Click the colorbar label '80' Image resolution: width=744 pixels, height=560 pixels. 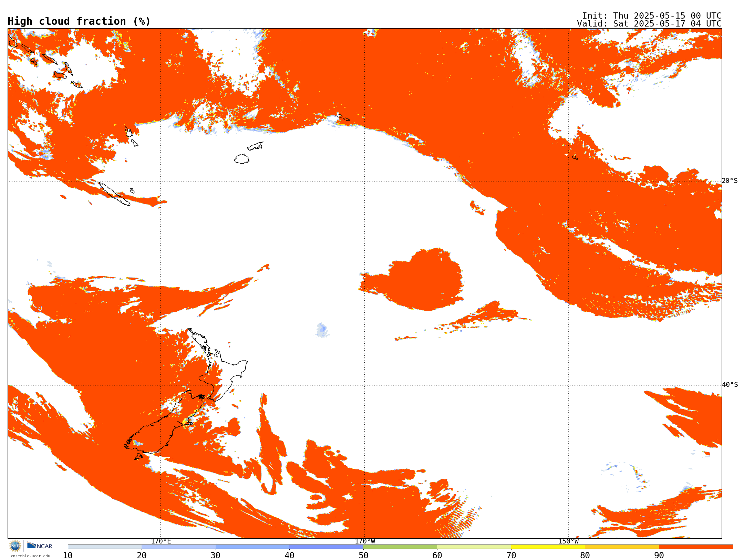(585, 556)
